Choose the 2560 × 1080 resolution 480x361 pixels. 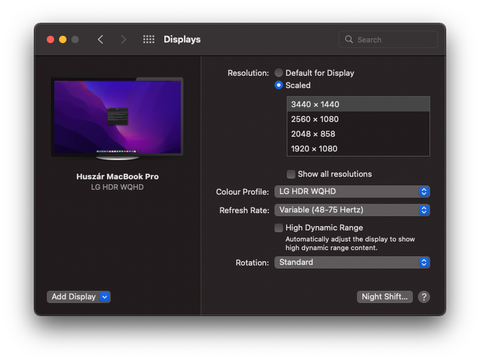(358, 119)
